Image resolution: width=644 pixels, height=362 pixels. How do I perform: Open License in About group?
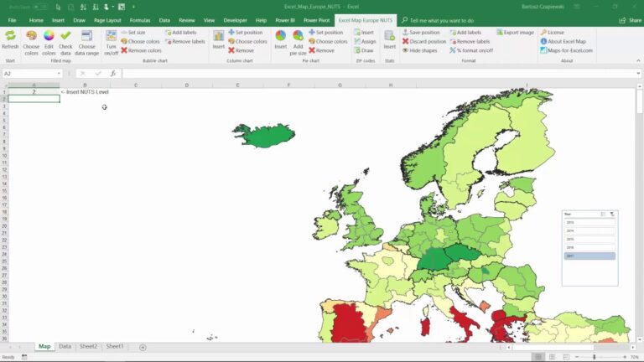(552, 32)
